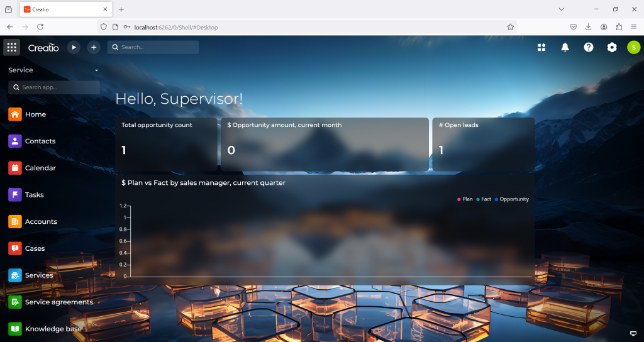Click the orange Home section icon
644x342 pixels.
(15, 114)
